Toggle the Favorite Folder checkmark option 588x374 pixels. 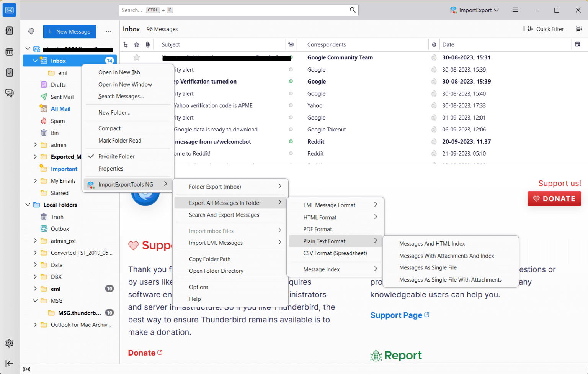pyautogui.click(x=116, y=156)
